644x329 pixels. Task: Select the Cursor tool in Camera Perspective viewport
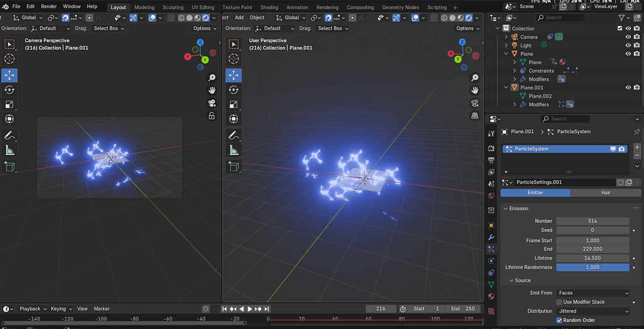9,59
